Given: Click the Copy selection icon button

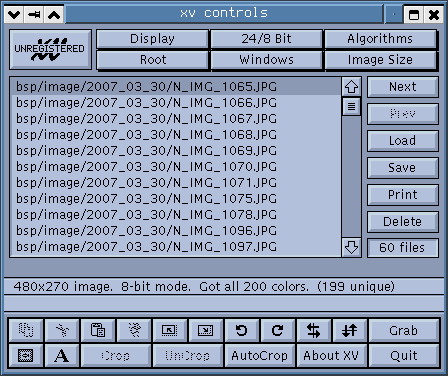Looking at the screenshot, I should click(26, 330).
